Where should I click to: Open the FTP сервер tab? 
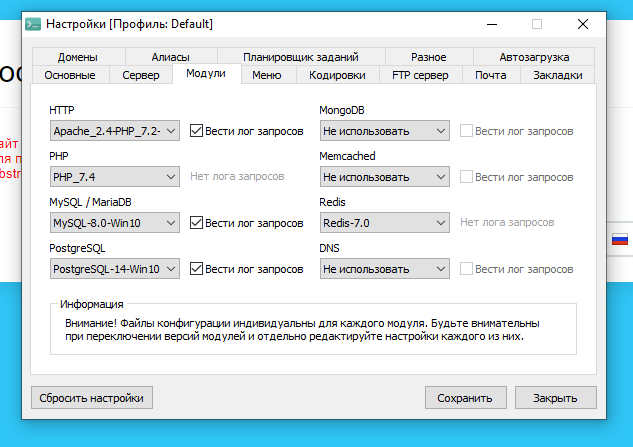pyautogui.click(x=420, y=75)
